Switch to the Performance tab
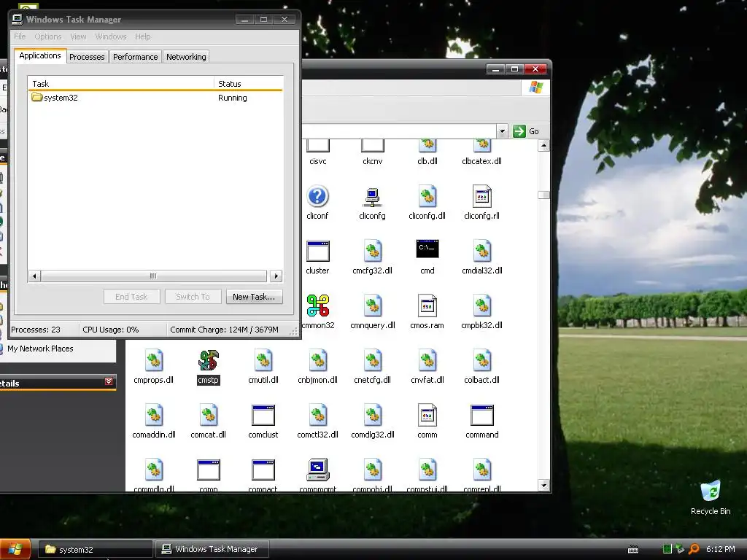Viewport: 747px width, 560px height. point(135,57)
